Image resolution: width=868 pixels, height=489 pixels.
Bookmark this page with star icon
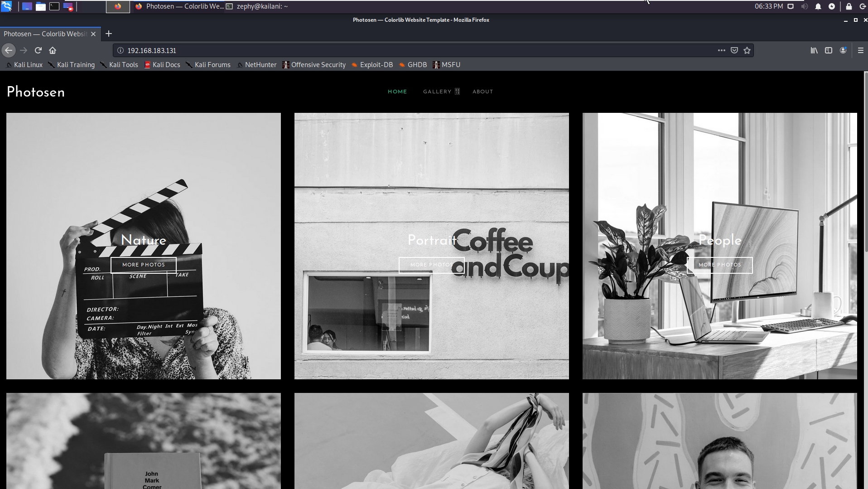click(747, 50)
